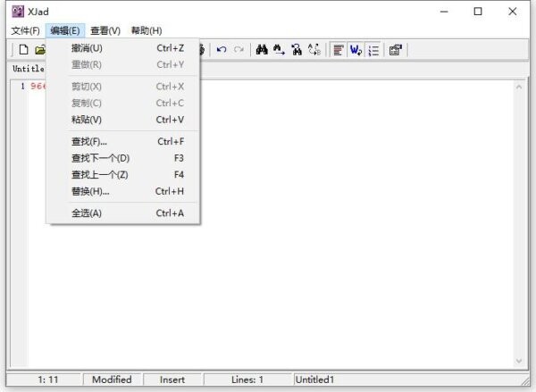Open 查找(F)... find dialog
This screenshot has height=392, width=536.
[x=123, y=141]
